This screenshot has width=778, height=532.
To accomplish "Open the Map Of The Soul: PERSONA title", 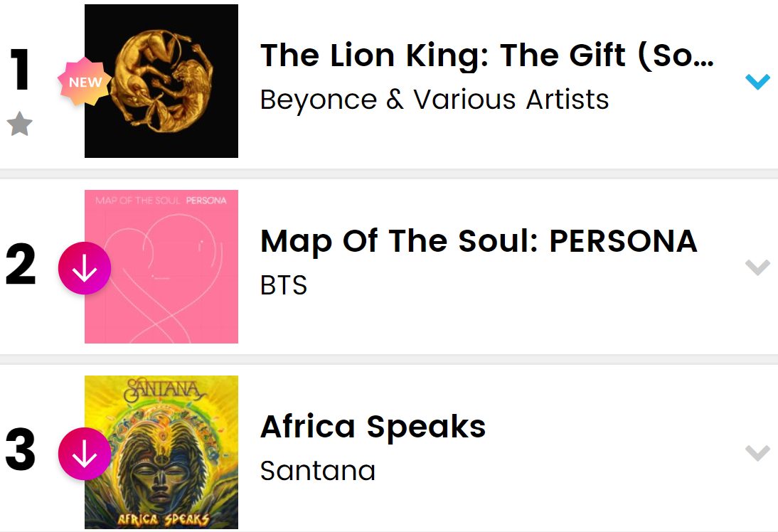I will [x=479, y=242].
